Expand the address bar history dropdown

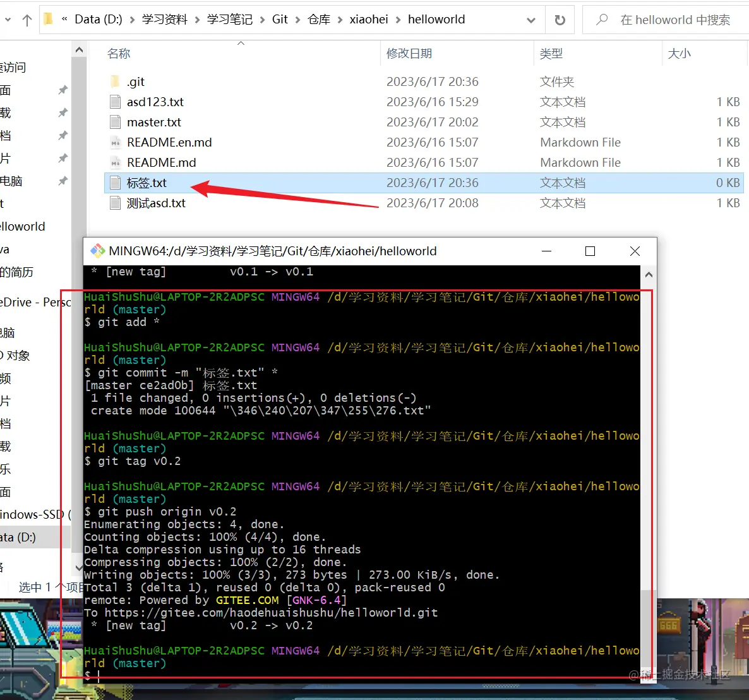pyautogui.click(x=530, y=20)
